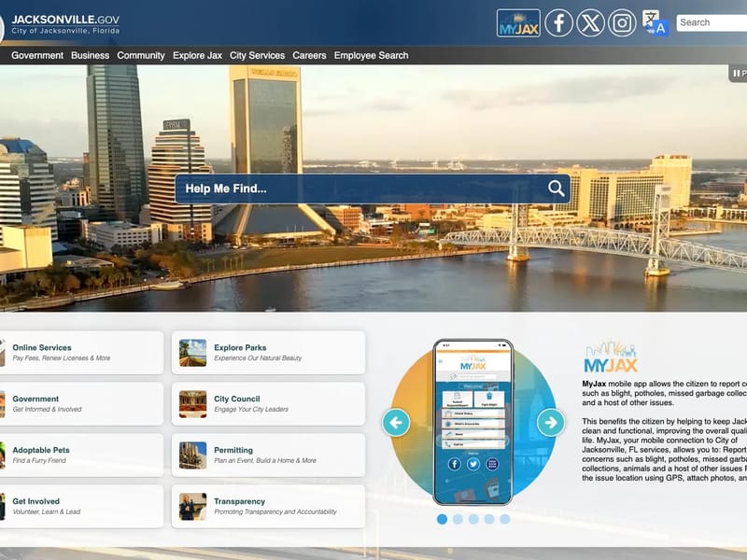Open the Explore Jax navigation menu
The image size is (747, 560).
tap(197, 55)
